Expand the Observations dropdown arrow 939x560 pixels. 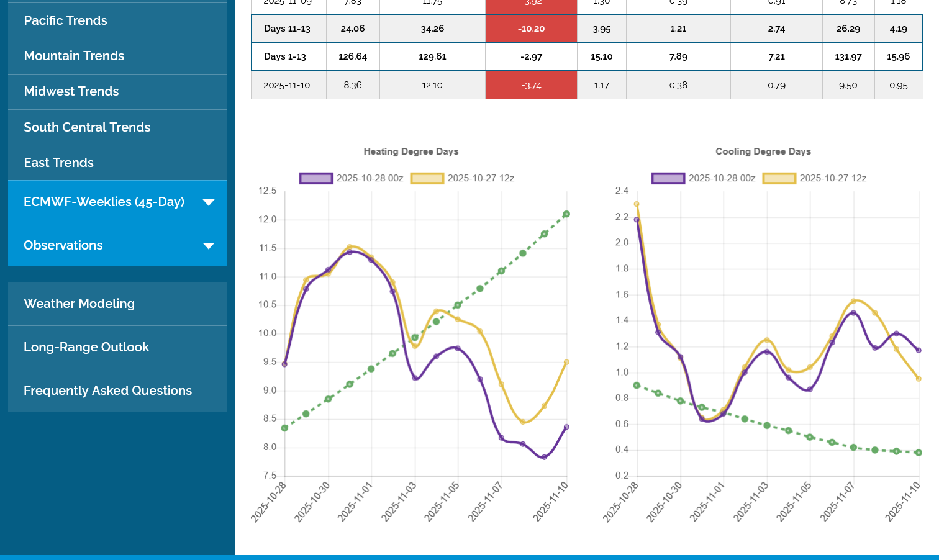(x=209, y=246)
